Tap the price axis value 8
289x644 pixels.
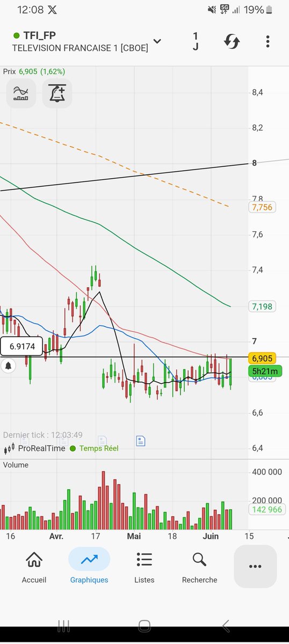255,163
